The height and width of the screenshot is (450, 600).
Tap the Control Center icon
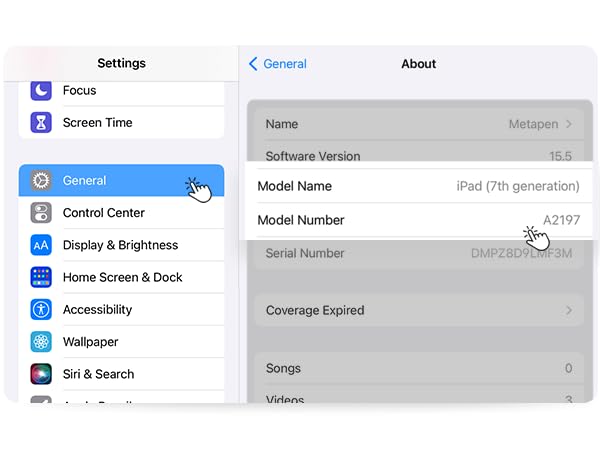tap(41, 213)
